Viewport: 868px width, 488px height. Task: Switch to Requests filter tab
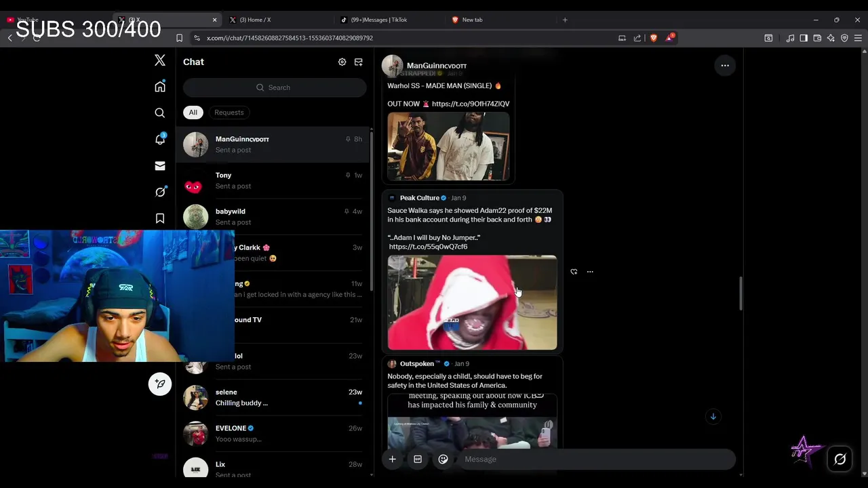tap(229, 113)
